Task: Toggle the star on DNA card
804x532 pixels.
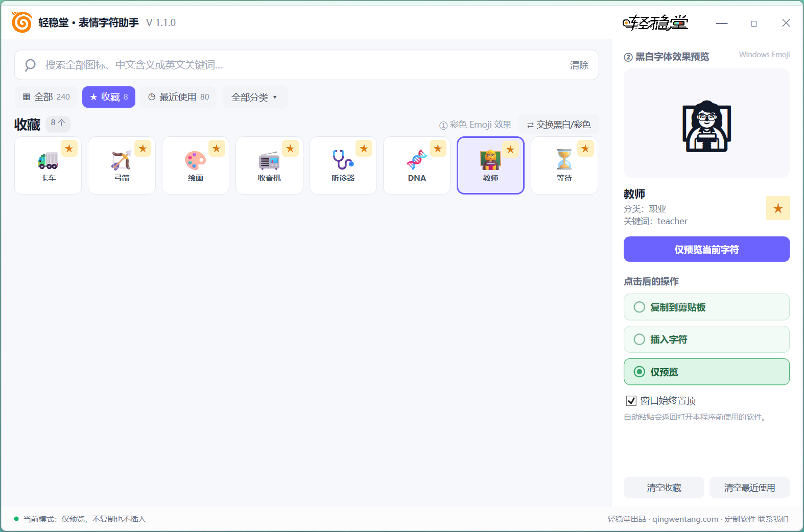Action: [438, 149]
